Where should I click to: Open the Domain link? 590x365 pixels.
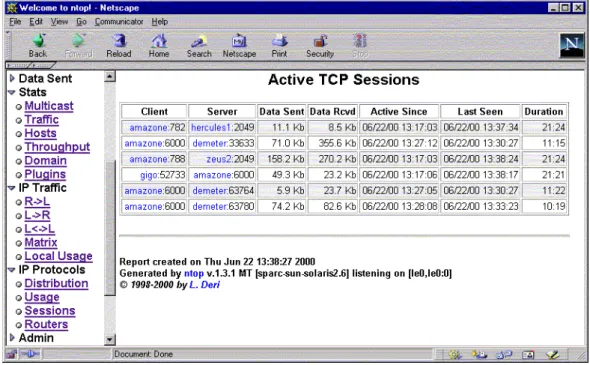pos(46,161)
